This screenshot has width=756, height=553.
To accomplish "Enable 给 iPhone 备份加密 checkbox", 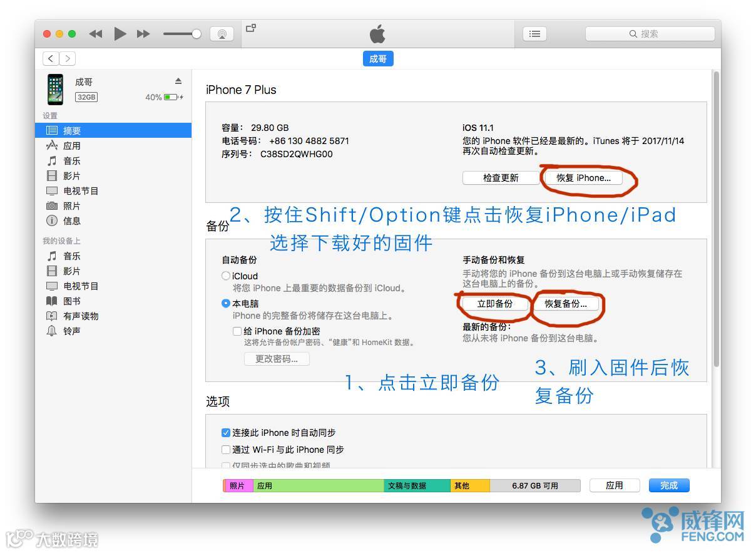I will (237, 331).
